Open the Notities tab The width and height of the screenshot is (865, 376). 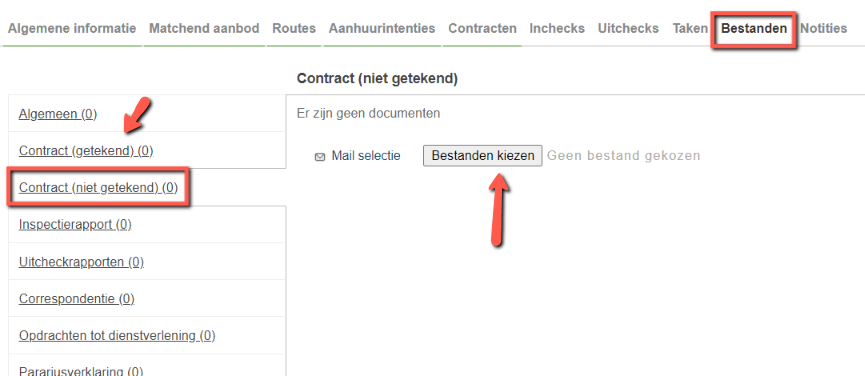click(824, 28)
